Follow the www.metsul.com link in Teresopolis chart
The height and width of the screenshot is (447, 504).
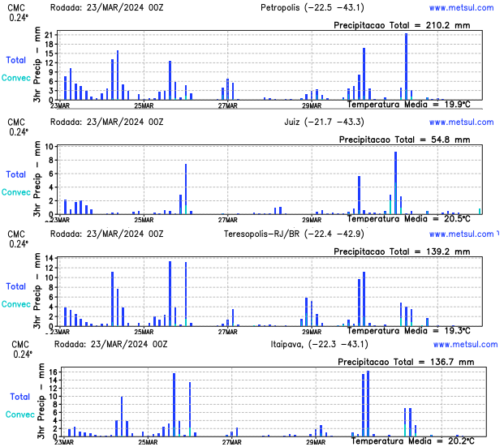[x=460, y=234]
